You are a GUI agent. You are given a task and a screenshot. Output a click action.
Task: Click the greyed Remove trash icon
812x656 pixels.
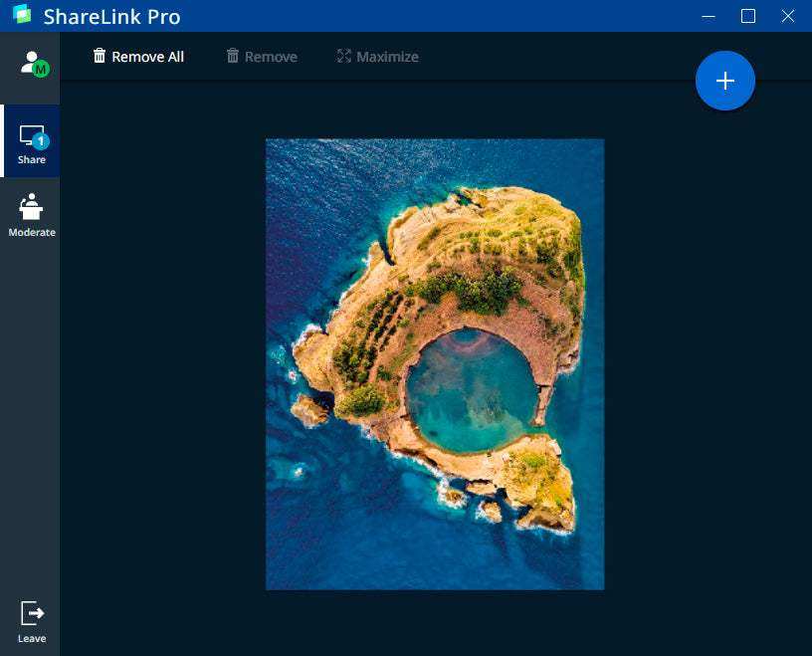[x=233, y=56]
